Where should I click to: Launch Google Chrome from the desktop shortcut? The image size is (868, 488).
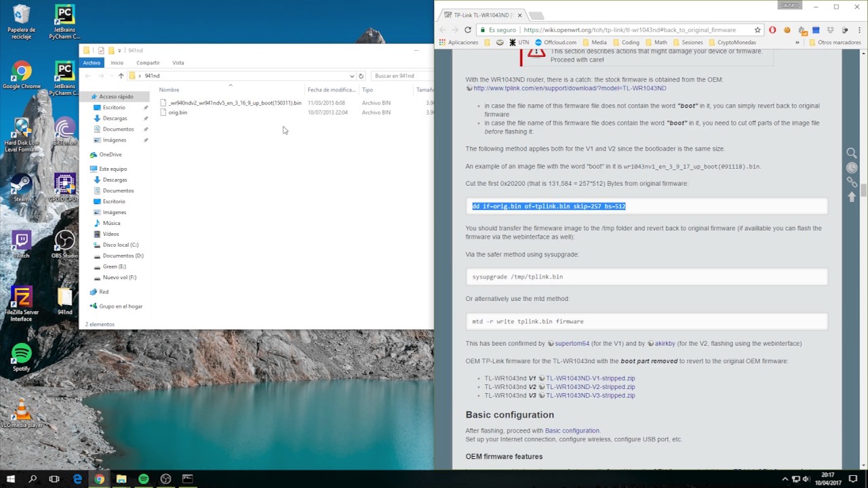[22, 75]
